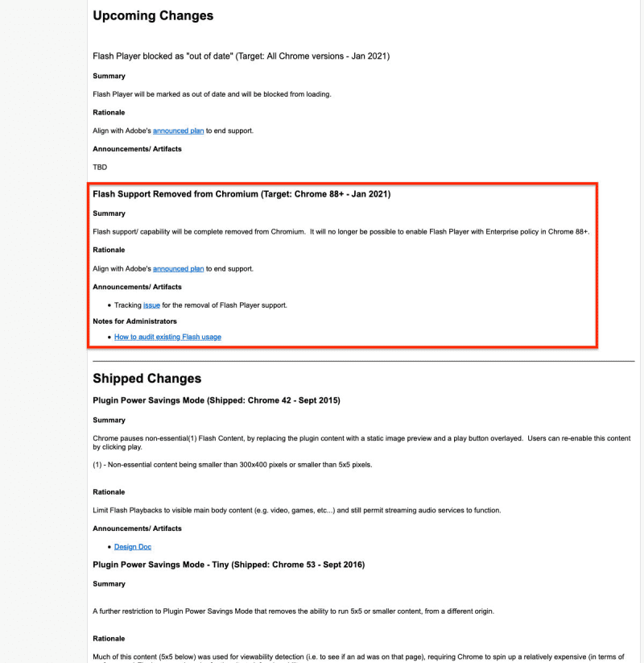The image size is (644, 663).
Task: Click the 'Limit Flash Playbacks' rationale text
Action: [x=296, y=510]
